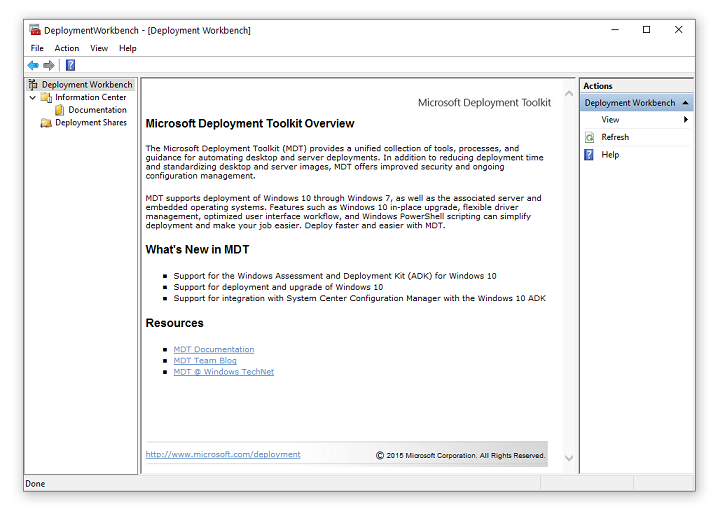Click the content pane scroll down arrow

point(569,458)
